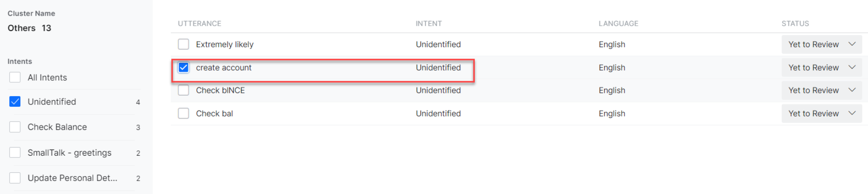Screen dimensions: 868x194
Task: Click the UTTERANCE column header
Action: [x=199, y=24]
